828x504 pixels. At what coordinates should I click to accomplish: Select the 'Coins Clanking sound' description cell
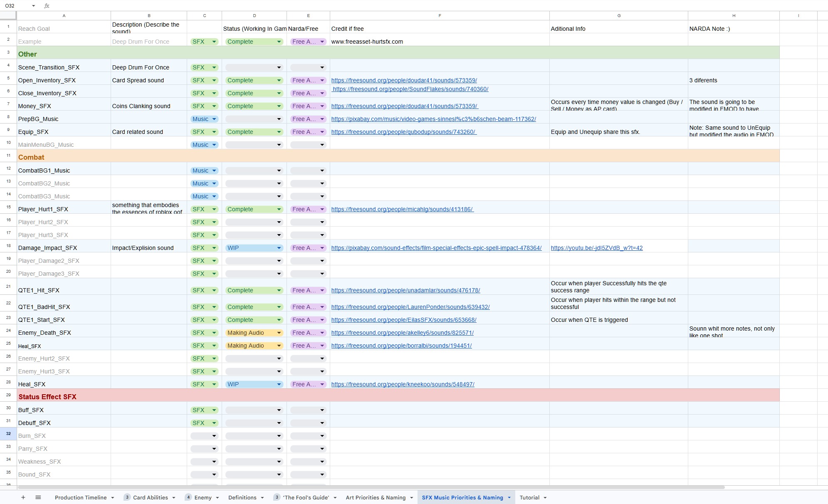tap(149, 104)
